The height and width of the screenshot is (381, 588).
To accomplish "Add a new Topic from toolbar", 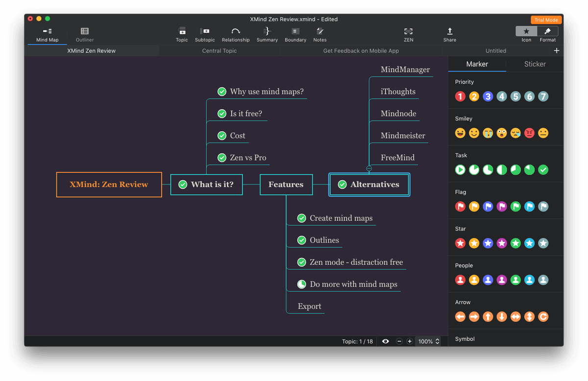I will tap(182, 35).
